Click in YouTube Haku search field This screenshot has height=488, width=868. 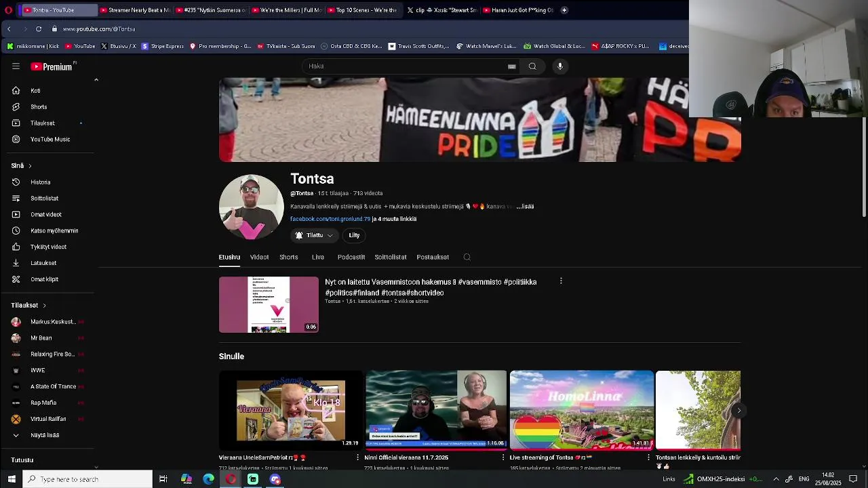(x=407, y=66)
